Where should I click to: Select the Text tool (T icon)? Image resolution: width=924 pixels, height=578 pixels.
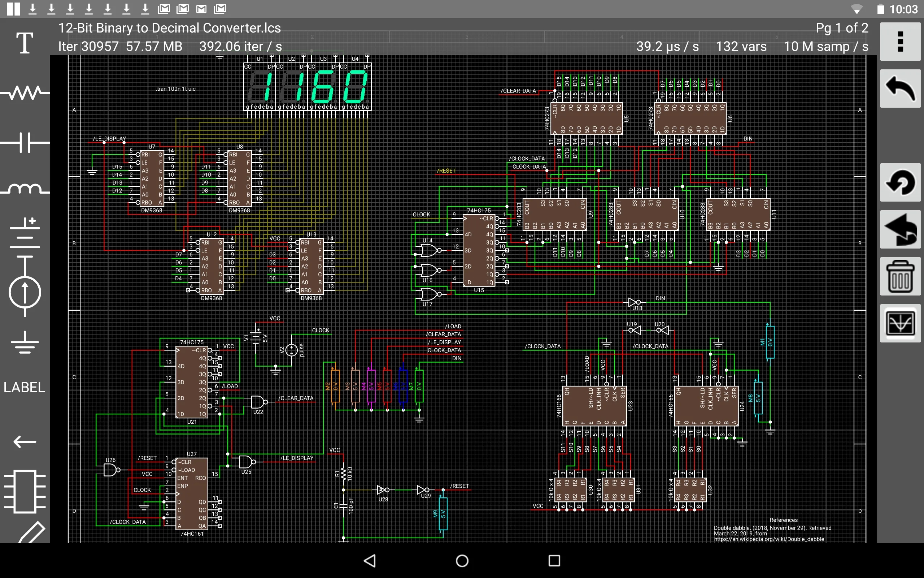click(x=25, y=43)
